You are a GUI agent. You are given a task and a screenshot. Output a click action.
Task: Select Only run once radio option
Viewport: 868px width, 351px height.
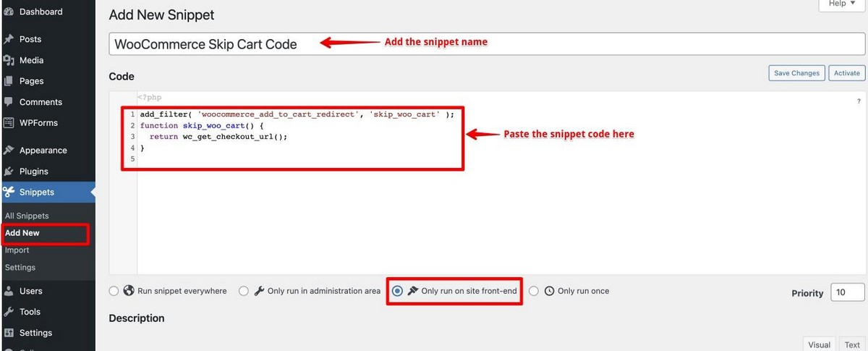coord(534,291)
